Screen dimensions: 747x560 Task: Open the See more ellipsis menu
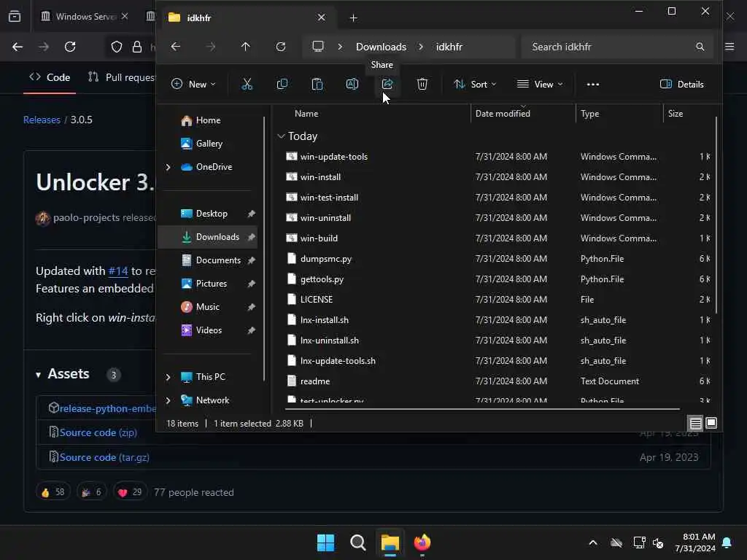tap(592, 85)
